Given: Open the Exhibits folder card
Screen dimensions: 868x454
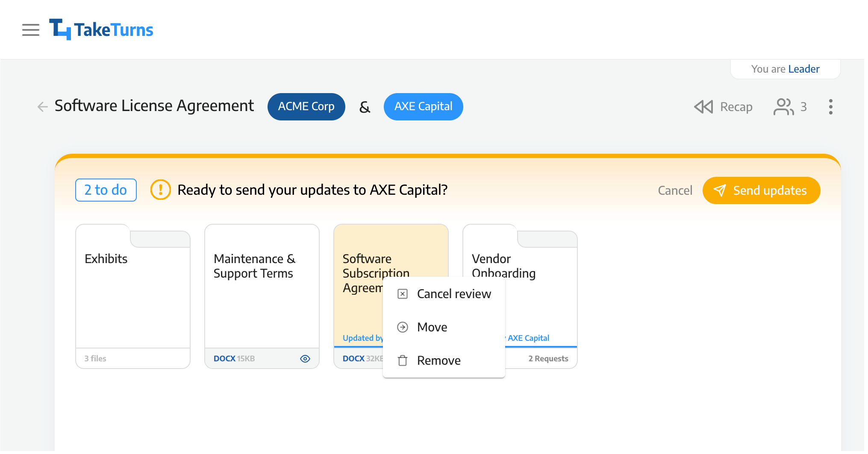Looking at the screenshot, I should (133, 296).
